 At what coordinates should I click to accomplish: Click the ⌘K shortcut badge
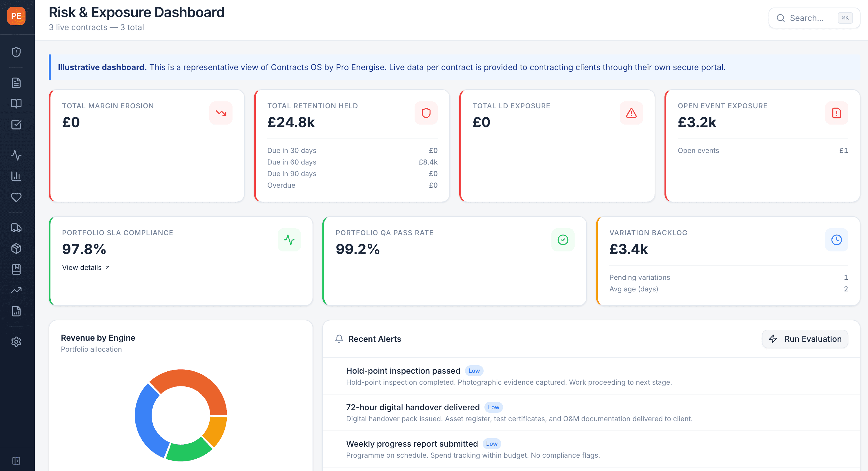pyautogui.click(x=845, y=18)
